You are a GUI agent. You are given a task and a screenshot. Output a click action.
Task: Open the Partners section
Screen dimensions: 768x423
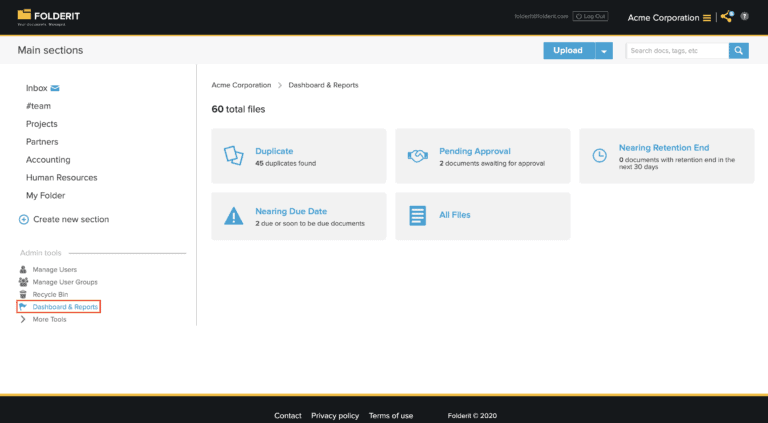[x=42, y=142]
